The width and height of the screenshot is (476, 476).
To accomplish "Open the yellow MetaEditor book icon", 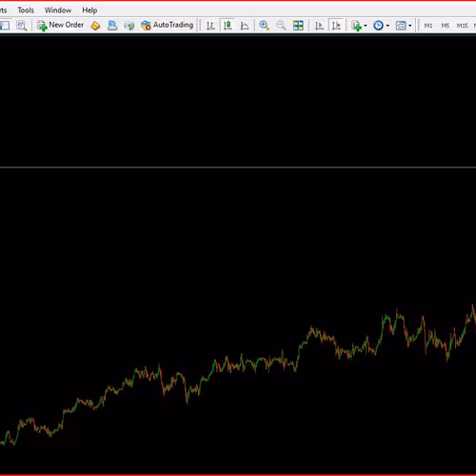I will tap(95, 26).
